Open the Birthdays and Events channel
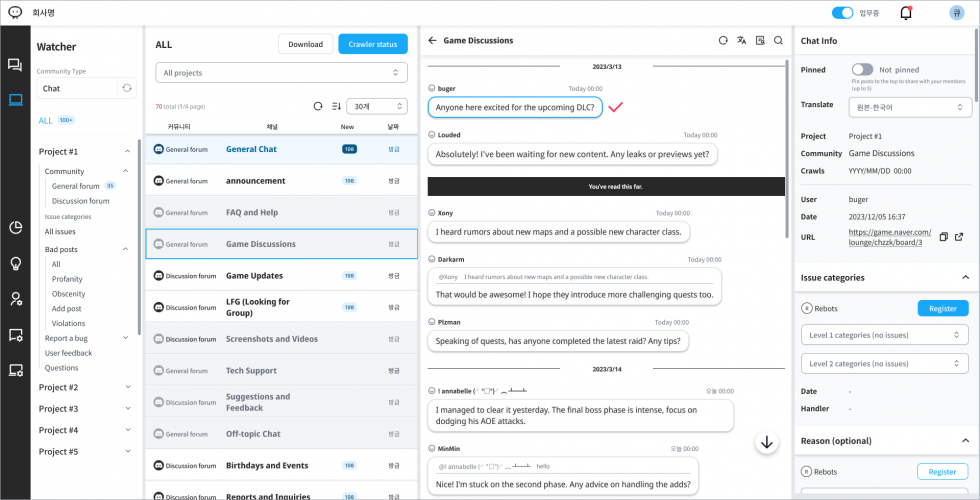980x500 pixels. tap(281, 466)
